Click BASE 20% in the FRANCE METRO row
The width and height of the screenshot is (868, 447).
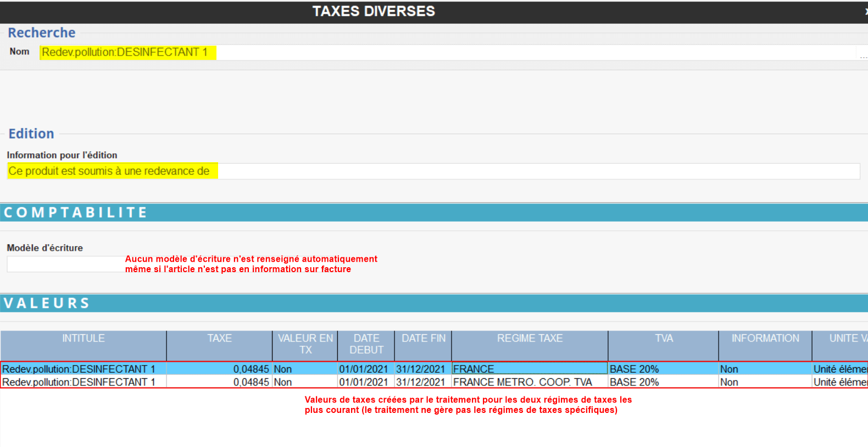coord(635,382)
